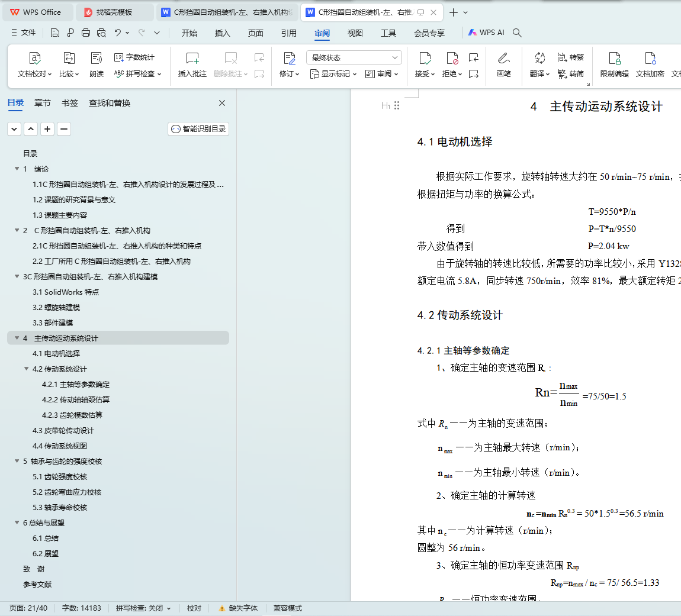Open 限制编辑 restrict editing
681x616 pixels.
(x=615, y=65)
